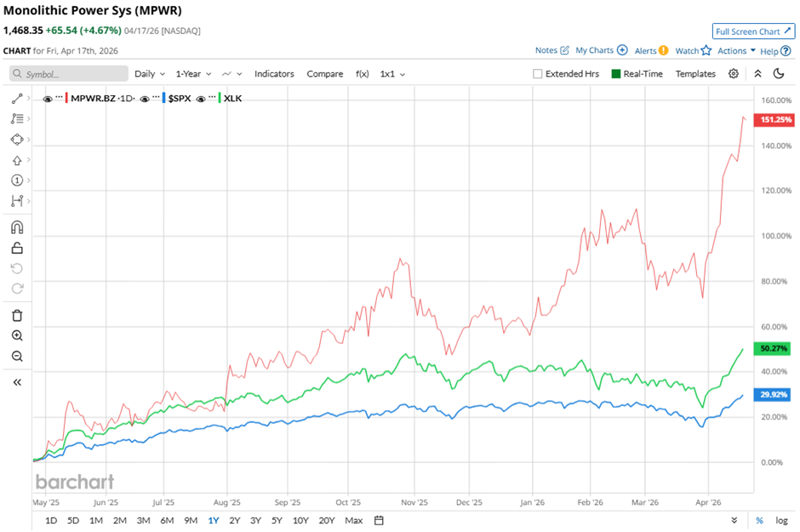Click the blue $SPX color bar
Screen dimensions: 800x532
pyautogui.click(x=163, y=98)
